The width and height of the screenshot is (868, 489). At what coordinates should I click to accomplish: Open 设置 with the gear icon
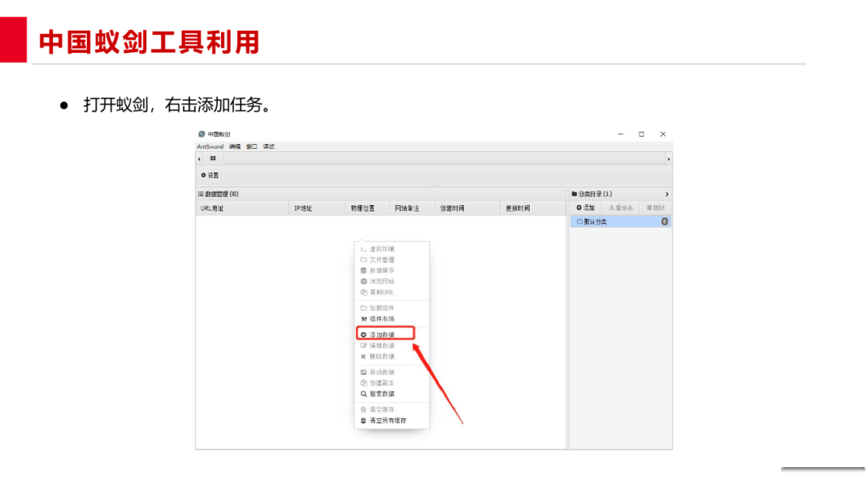coord(210,175)
